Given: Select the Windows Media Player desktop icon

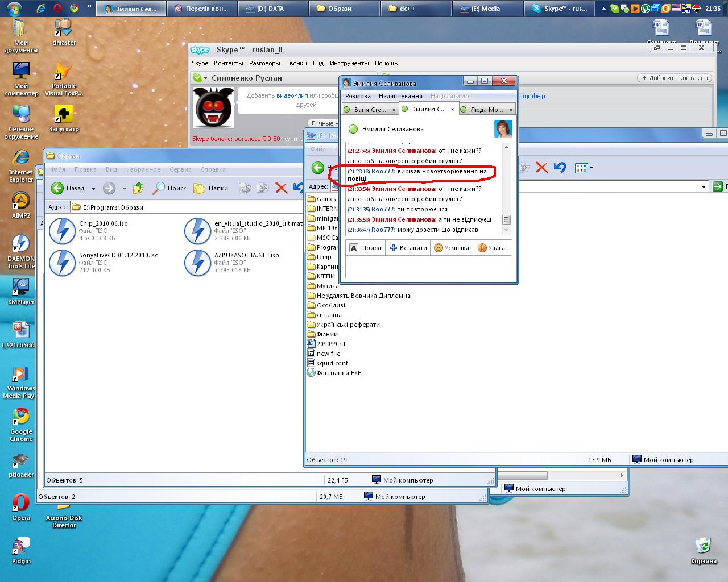Looking at the screenshot, I should pos(19,382).
